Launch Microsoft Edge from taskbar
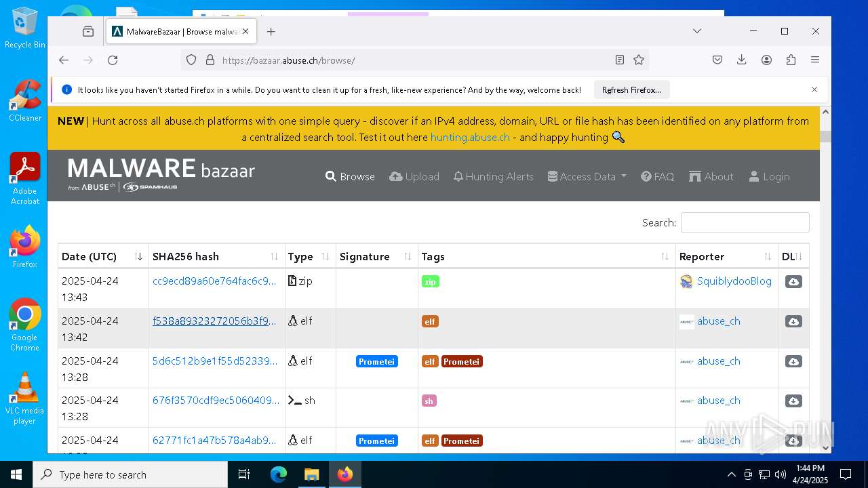Screen dimensions: 868x488 click(x=279, y=474)
